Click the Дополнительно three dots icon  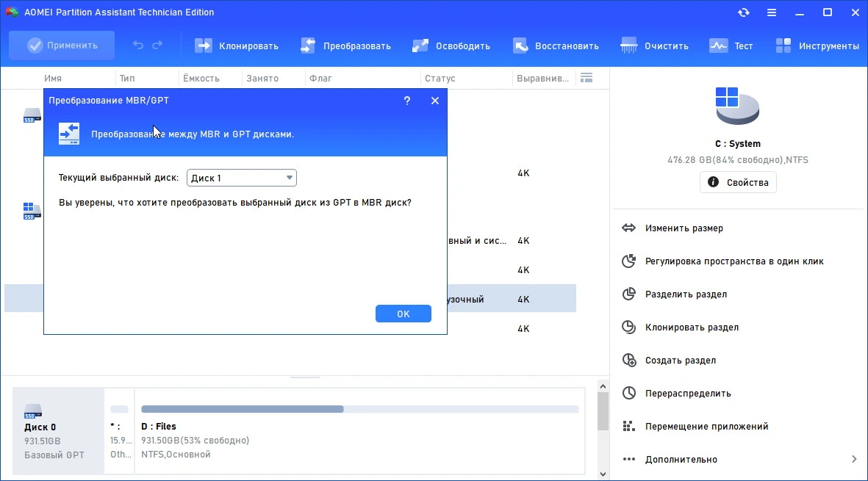coord(629,459)
